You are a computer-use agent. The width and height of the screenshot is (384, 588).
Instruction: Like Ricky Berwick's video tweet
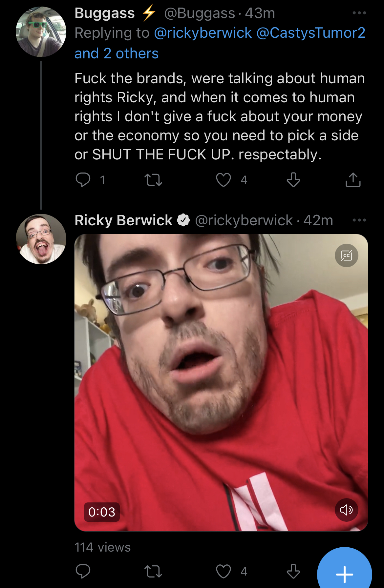[224, 571]
